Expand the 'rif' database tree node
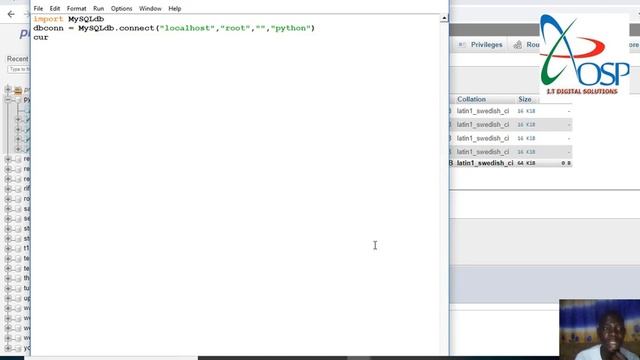The image size is (640, 360). [x=8, y=189]
